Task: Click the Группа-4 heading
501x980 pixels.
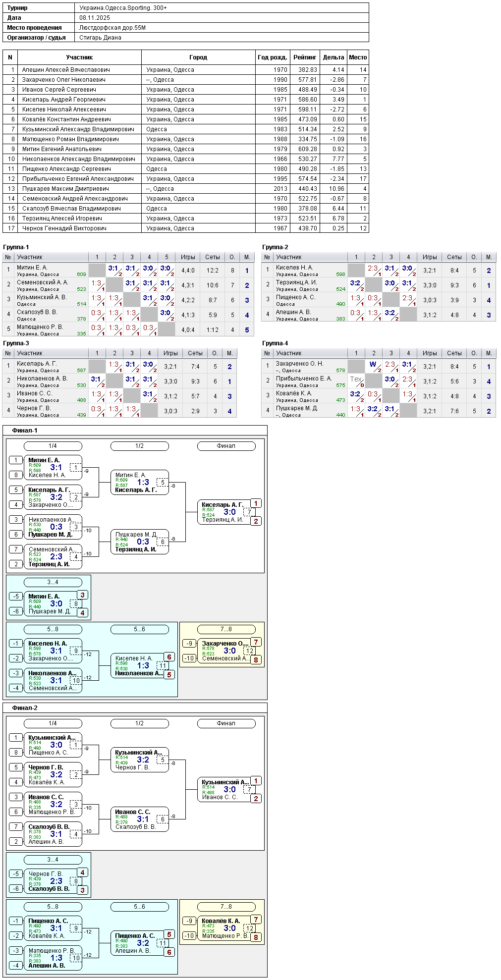Action: (275, 343)
